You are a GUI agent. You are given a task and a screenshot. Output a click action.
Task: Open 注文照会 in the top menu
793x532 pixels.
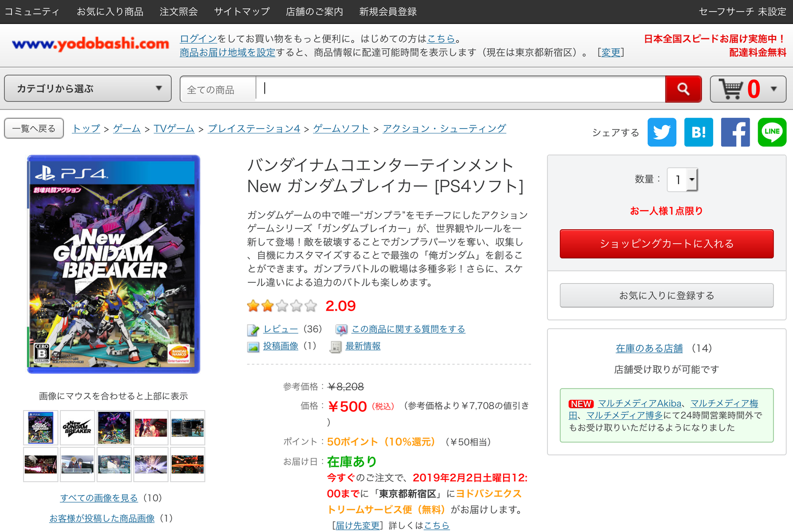[x=179, y=12]
